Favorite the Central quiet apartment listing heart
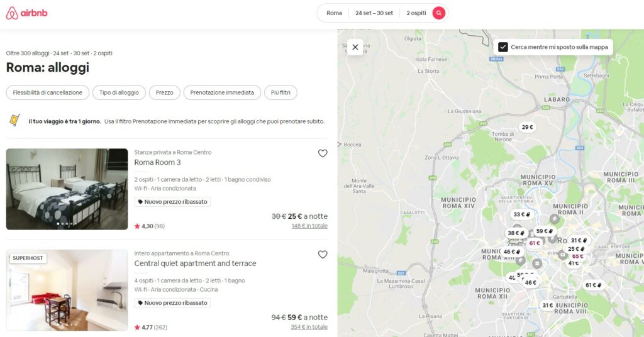 [x=323, y=255]
